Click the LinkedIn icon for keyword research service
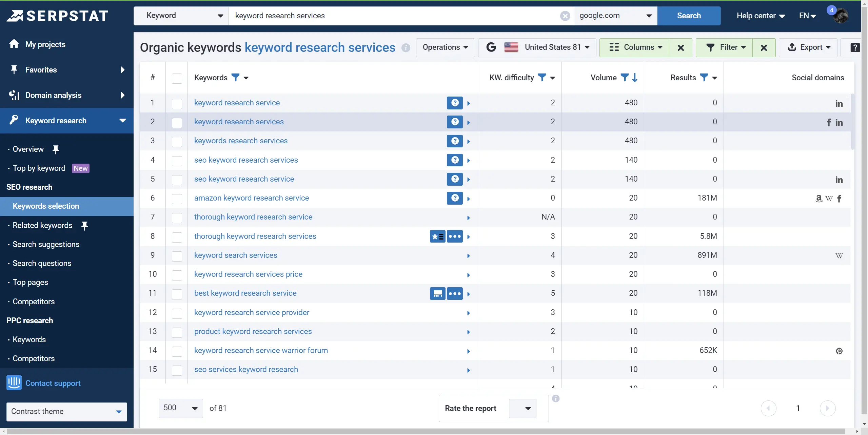This screenshot has height=435, width=868. [x=839, y=104]
